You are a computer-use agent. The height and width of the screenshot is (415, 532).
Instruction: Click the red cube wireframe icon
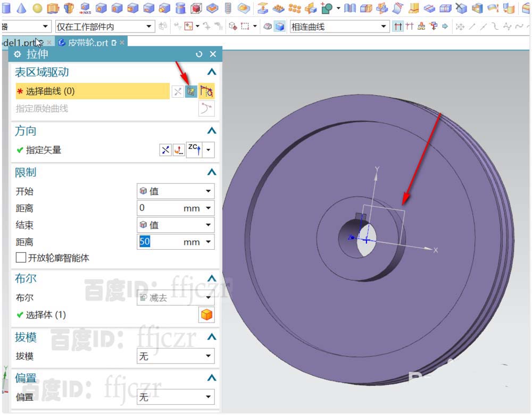(196, 8)
